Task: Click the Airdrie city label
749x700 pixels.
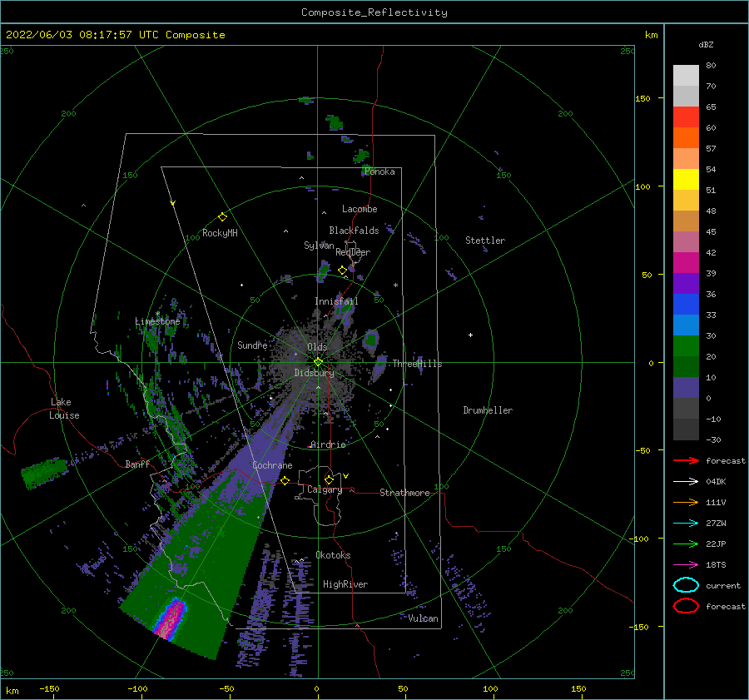Action: coord(328,444)
